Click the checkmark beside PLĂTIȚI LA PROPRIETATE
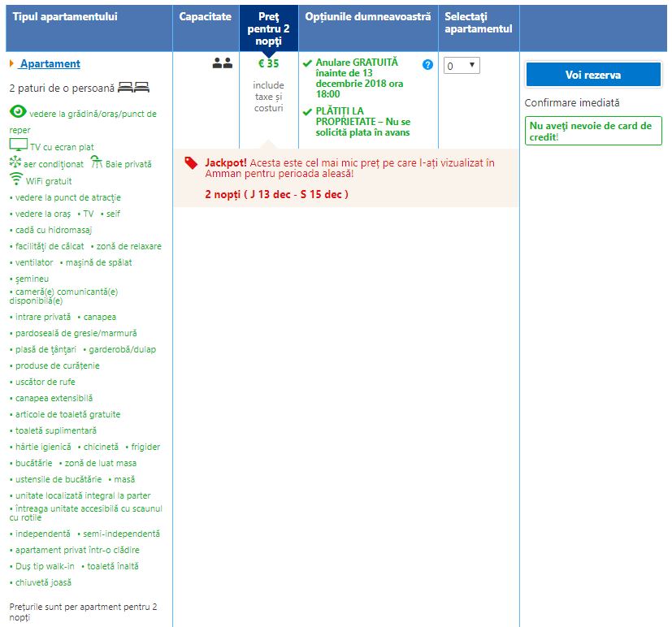Image resolution: width=672 pixels, height=627 pixels. (x=307, y=112)
